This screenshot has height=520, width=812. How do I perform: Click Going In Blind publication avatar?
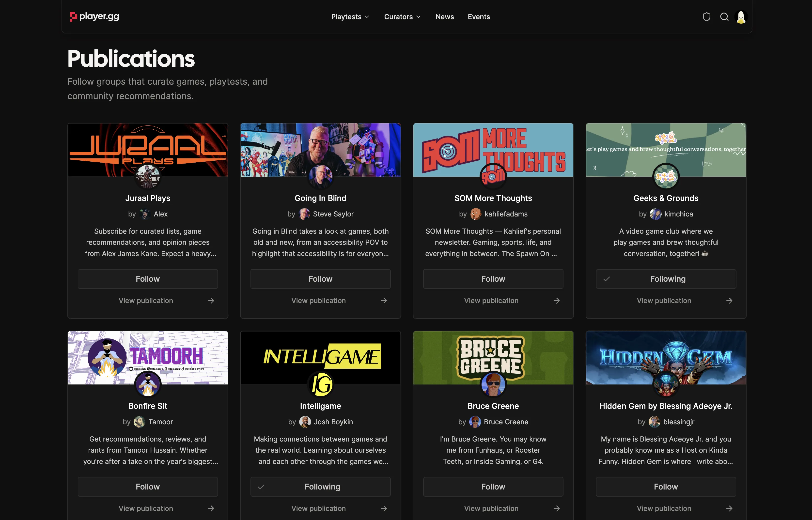point(320,176)
